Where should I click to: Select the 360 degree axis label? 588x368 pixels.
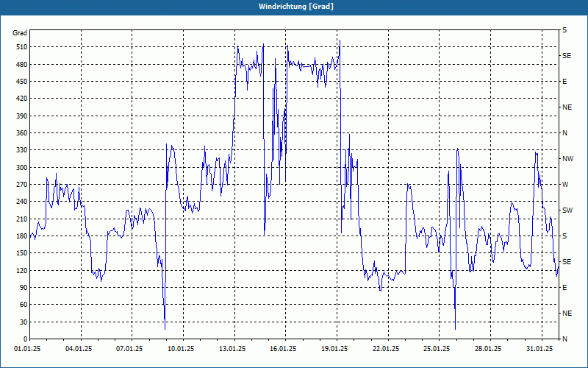pyautogui.click(x=22, y=133)
